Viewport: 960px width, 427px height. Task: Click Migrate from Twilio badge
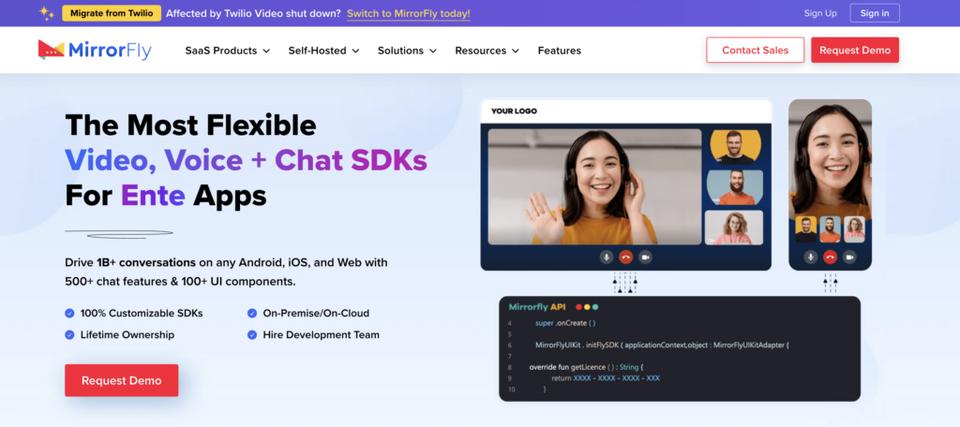pyautogui.click(x=111, y=13)
